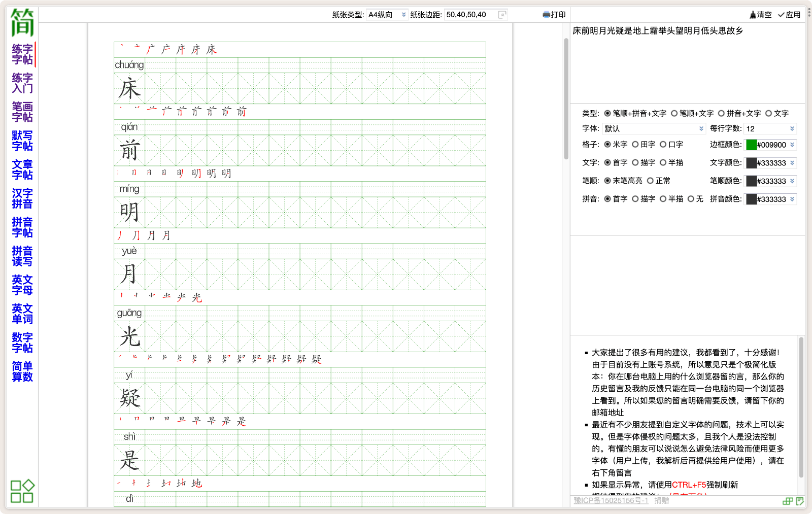Click the green 简 logo

click(22, 23)
